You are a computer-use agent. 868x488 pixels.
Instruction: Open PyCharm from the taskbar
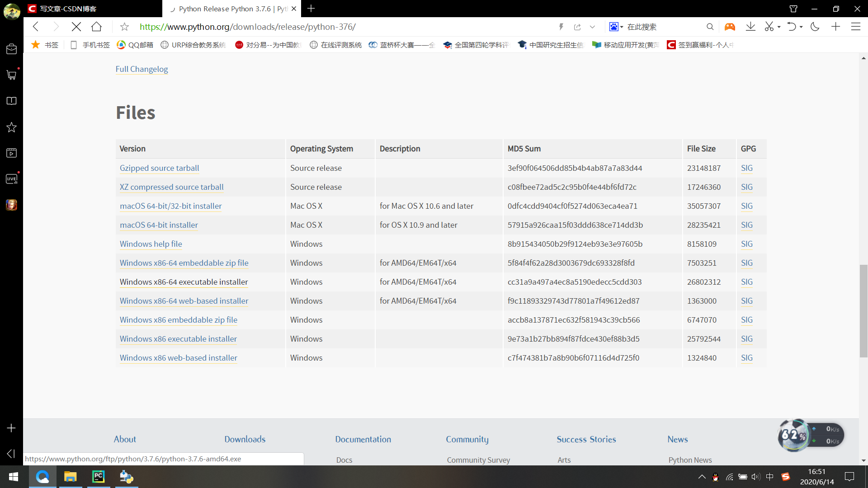[x=98, y=477]
